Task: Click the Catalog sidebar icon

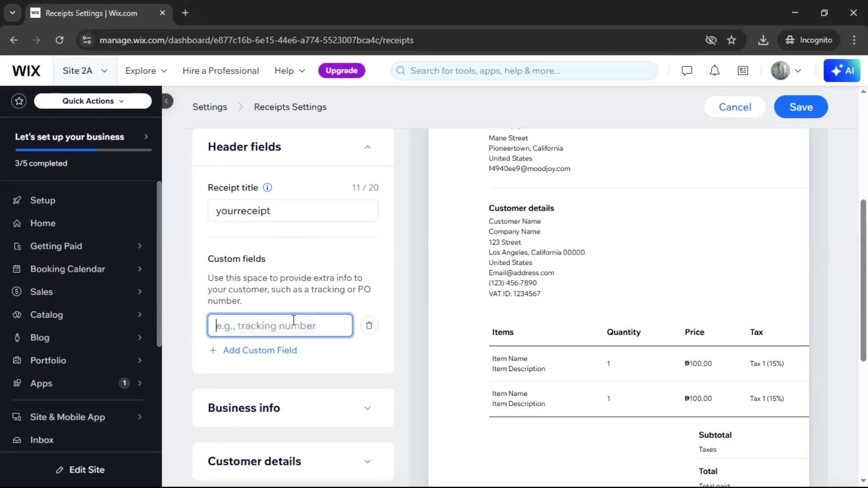Action: pos(17,315)
